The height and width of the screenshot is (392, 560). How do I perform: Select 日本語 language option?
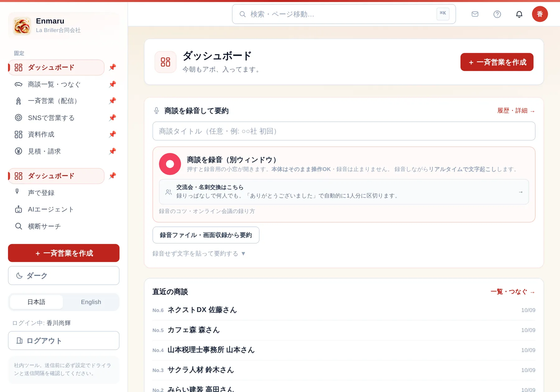[36, 302]
